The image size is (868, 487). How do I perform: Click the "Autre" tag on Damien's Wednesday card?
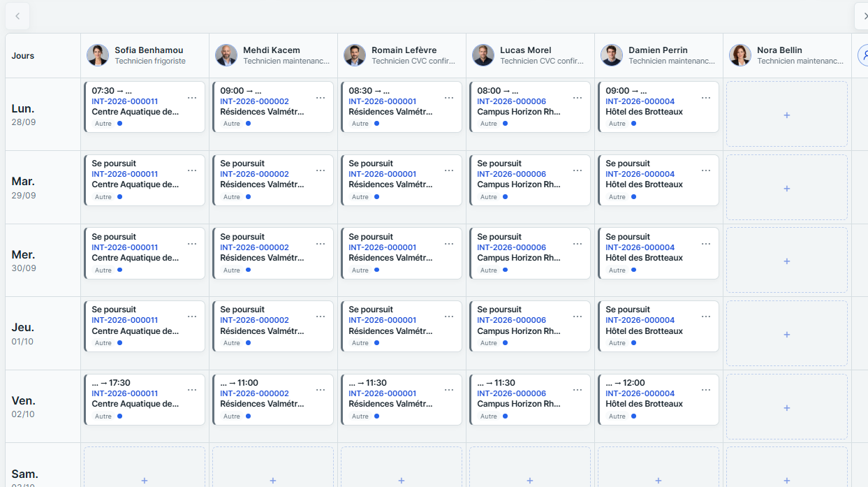(x=617, y=270)
